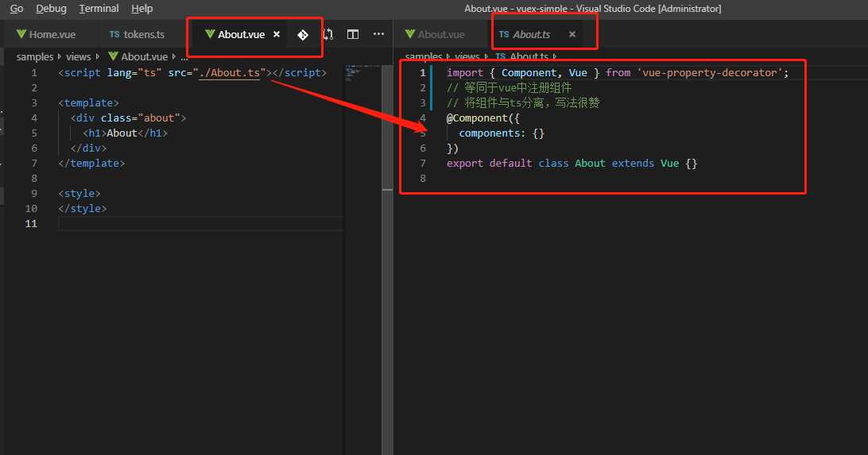Click the first Chinese comment on line 2
Image resolution: width=868 pixels, height=455 pixels.
(509, 88)
